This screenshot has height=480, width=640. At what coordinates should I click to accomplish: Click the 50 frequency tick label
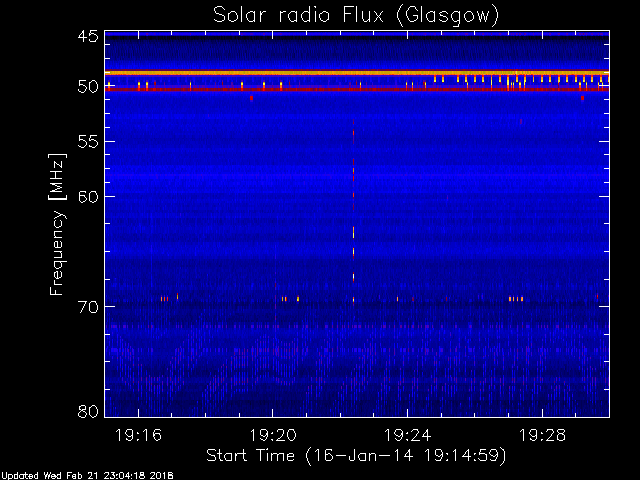(88, 87)
